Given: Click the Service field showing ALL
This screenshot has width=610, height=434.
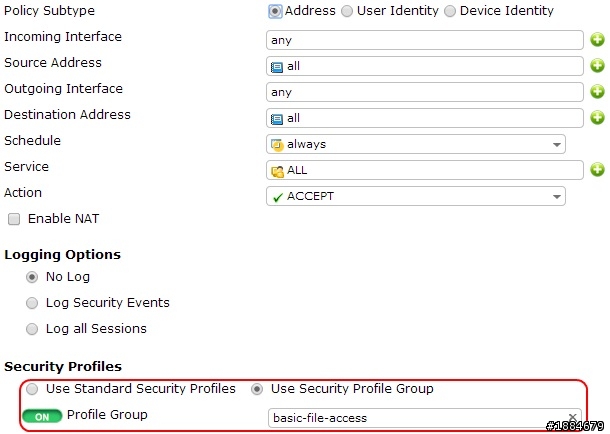Looking at the screenshot, I should [425, 170].
